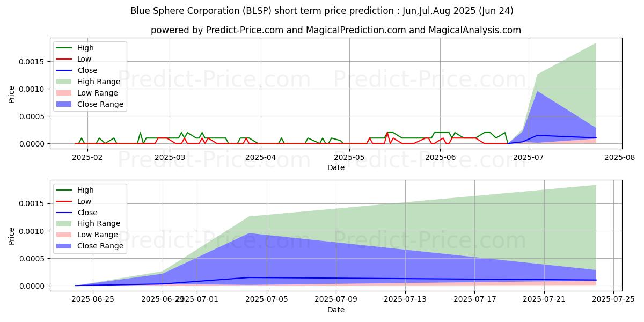This screenshot has height=322, width=644.
Task: Click the 2025-03 tick label on top axis
Action: [x=170, y=157]
